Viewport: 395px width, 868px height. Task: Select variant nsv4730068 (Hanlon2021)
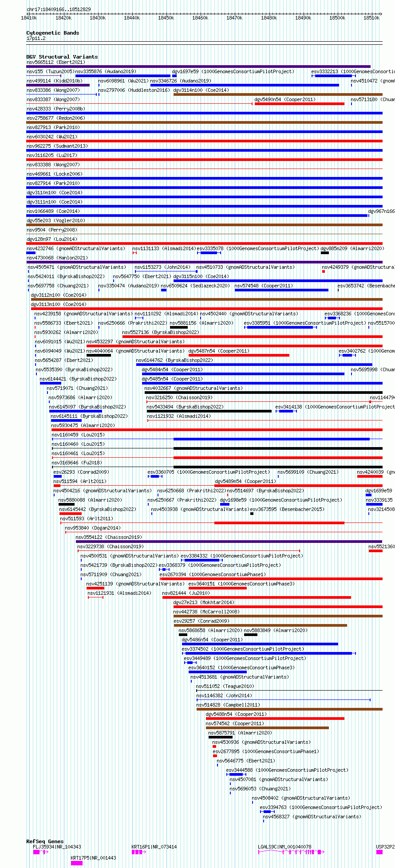[57, 258]
